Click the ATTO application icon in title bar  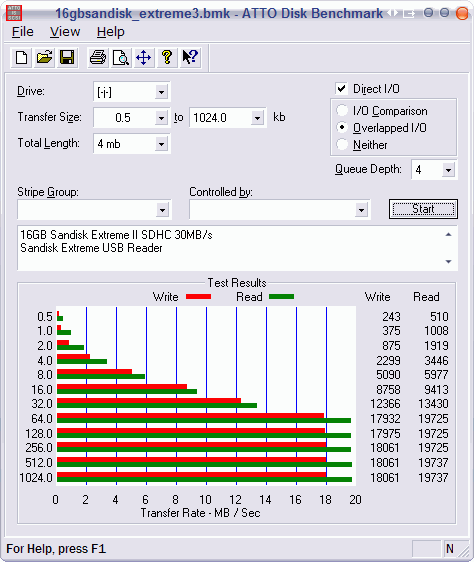[x=14, y=13]
